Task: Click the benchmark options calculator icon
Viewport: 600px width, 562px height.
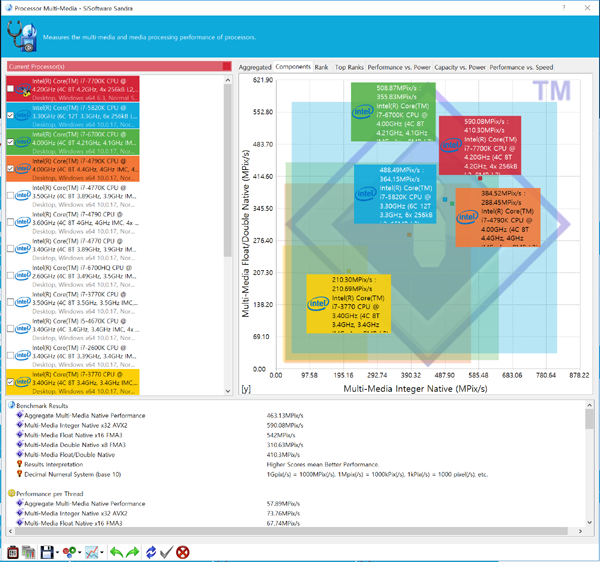Action: pyautogui.click(x=13, y=552)
